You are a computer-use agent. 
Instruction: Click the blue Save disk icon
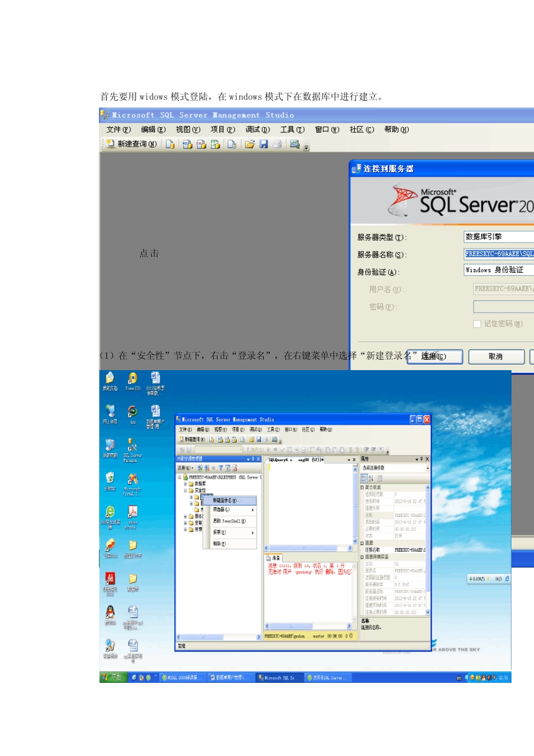264,145
